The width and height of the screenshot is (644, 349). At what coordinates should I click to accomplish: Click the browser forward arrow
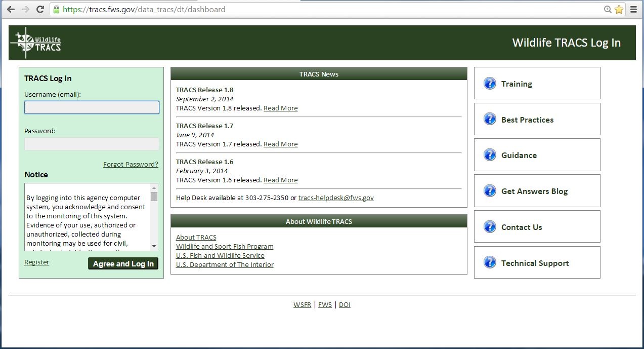[25, 9]
